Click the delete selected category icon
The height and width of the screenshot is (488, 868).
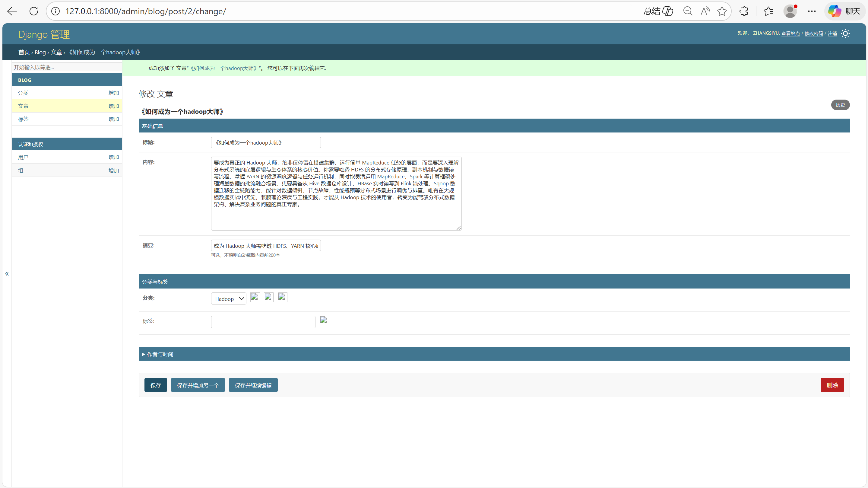coord(282,297)
